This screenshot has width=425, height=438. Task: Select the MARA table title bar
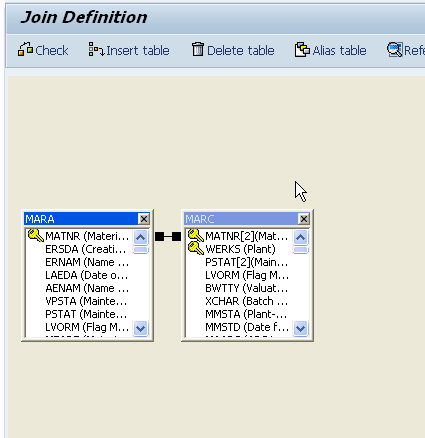click(x=81, y=219)
